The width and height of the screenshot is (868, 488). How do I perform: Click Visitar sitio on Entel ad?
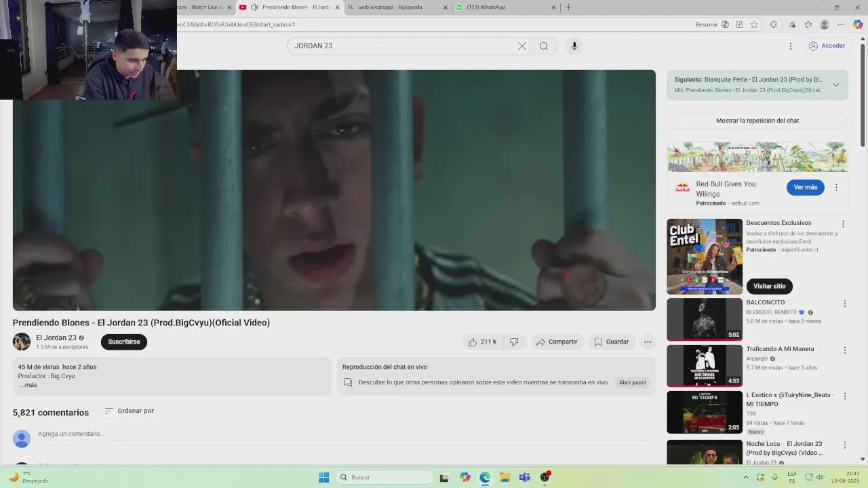click(769, 286)
